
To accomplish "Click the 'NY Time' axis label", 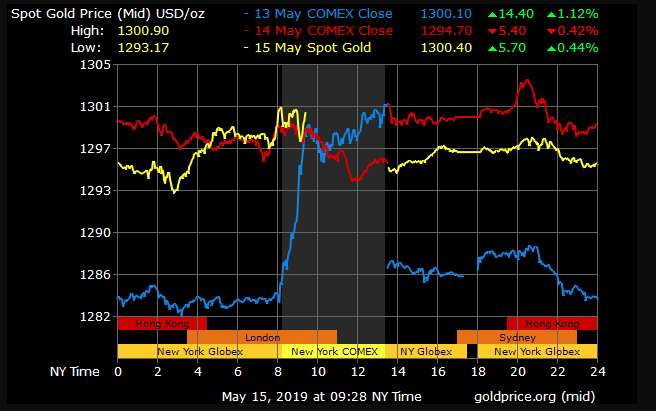I will [74, 372].
